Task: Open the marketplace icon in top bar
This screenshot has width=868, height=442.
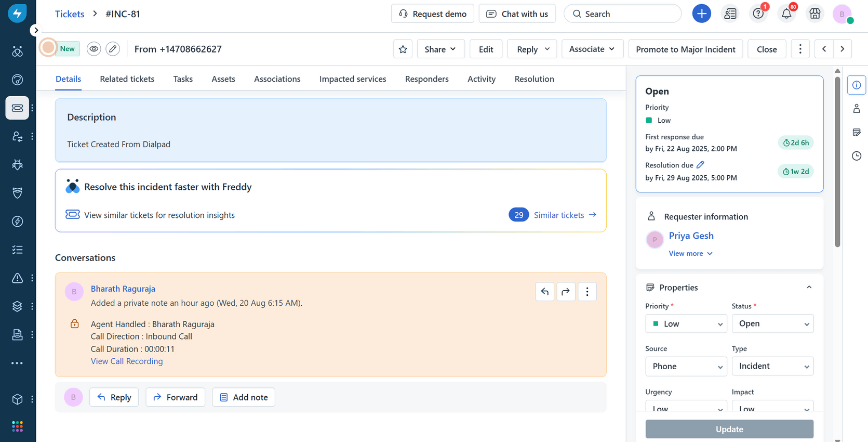Action: (814, 14)
